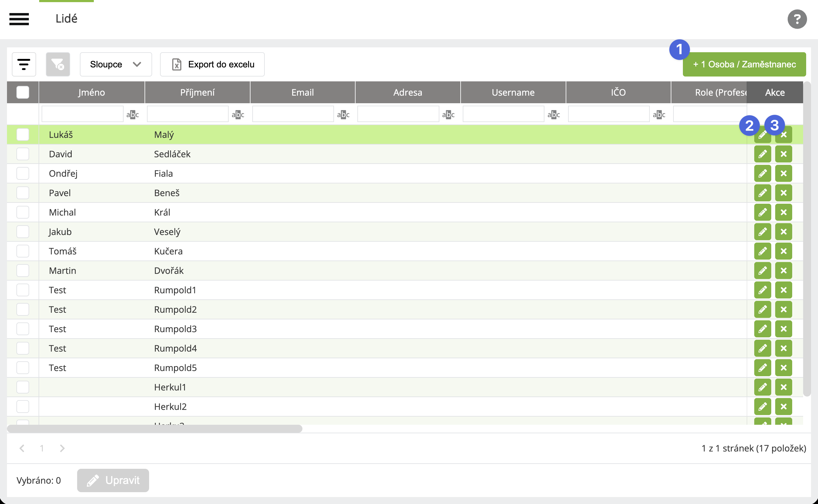Click the clear filter funnel icon
Viewport: 818px width, 504px height.
pyautogui.click(x=58, y=64)
